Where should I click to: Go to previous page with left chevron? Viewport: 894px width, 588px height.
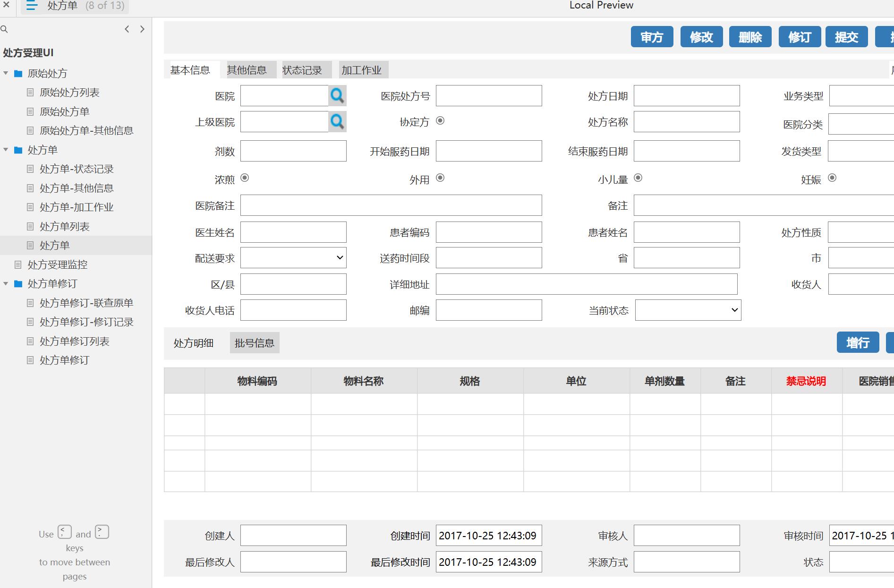[127, 29]
